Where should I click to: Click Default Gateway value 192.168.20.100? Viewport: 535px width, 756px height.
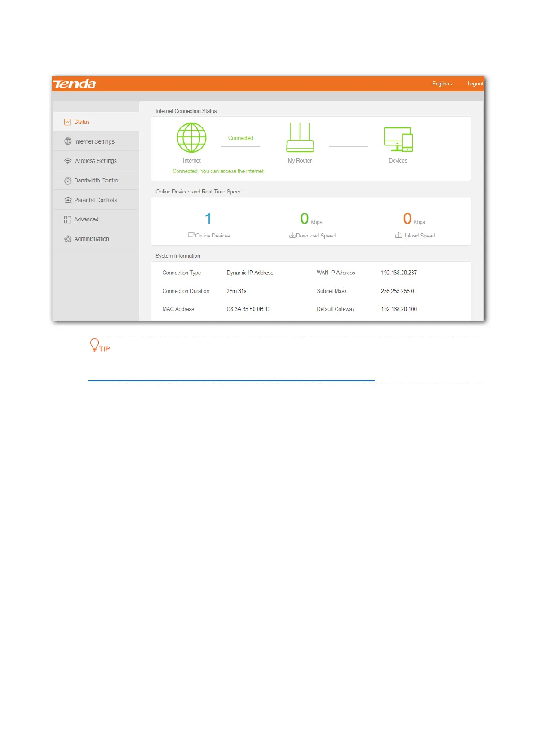399,309
